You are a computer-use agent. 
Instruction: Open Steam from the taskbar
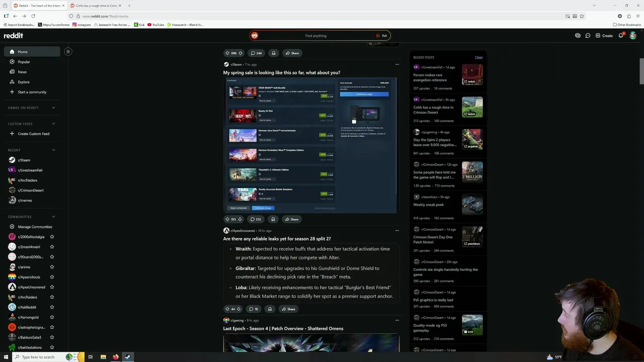pyautogui.click(x=128, y=357)
